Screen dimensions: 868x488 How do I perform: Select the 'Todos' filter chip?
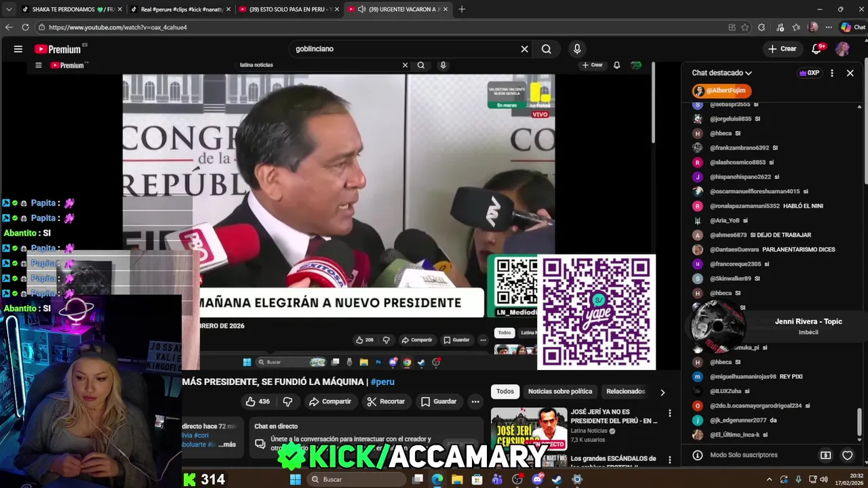pos(505,391)
